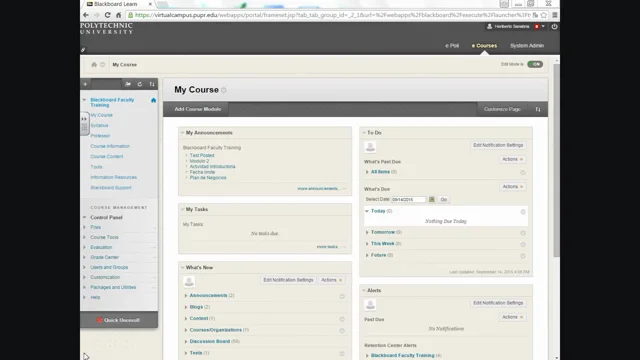Viewport: 640px width, 360px height.
Task: Collapse the What's New module
Action: tap(182, 267)
